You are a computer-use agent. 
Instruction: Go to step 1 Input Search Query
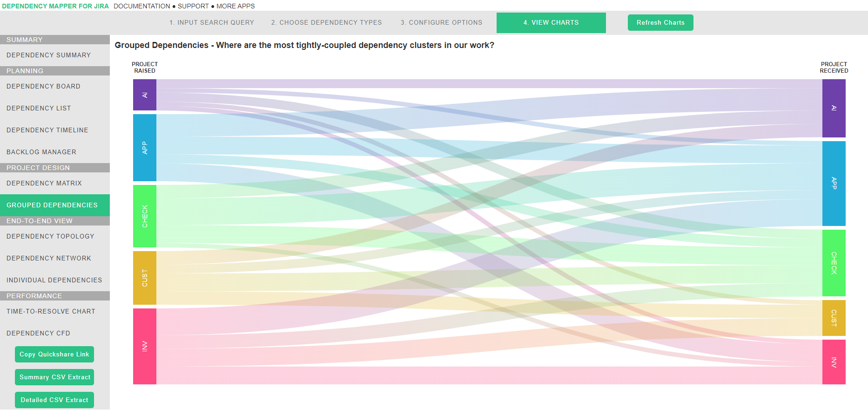point(212,22)
